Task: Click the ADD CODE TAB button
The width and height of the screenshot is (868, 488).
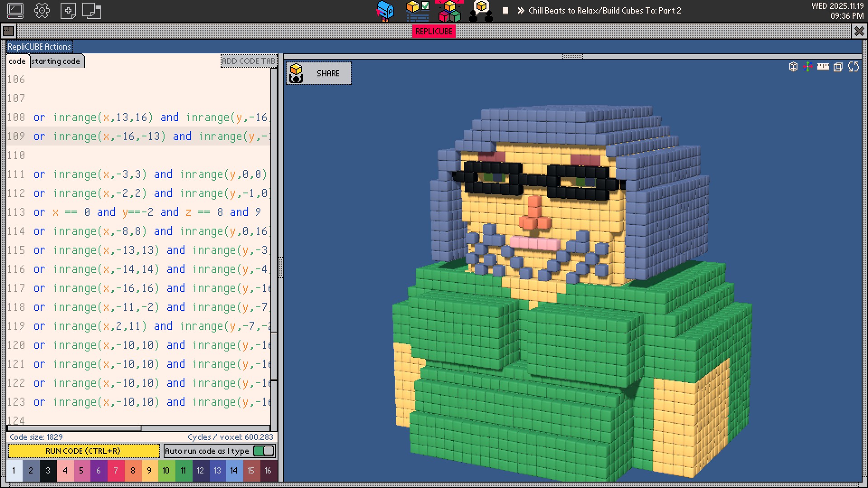Action: tap(248, 61)
